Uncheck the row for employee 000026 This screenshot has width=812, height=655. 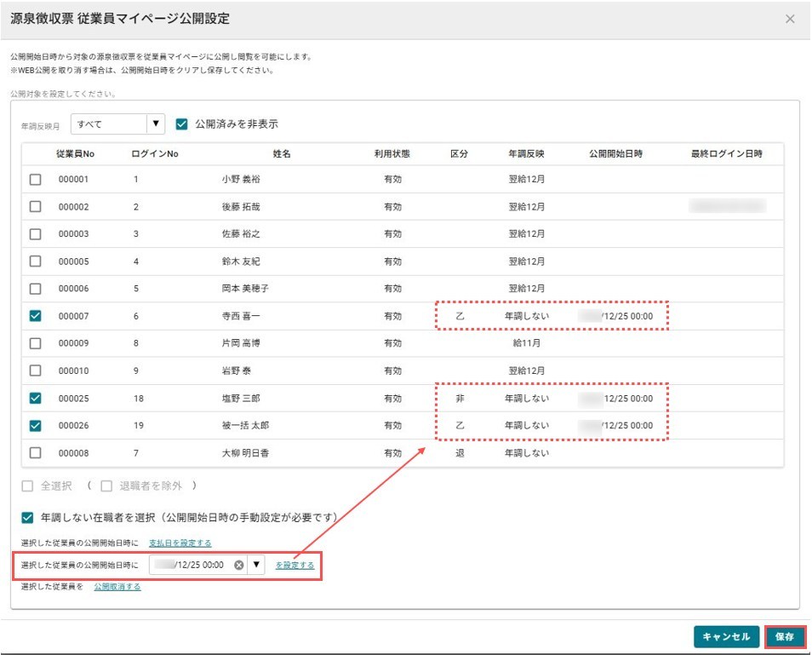(x=35, y=425)
